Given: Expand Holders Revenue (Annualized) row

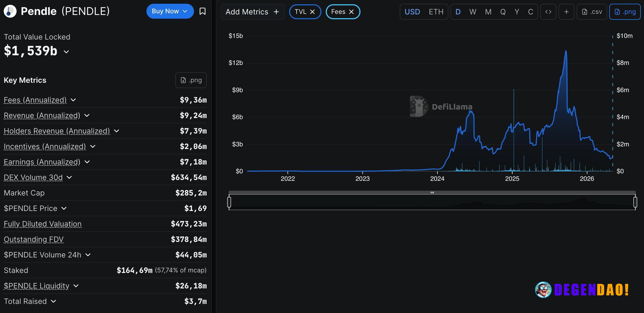Looking at the screenshot, I should (117, 131).
